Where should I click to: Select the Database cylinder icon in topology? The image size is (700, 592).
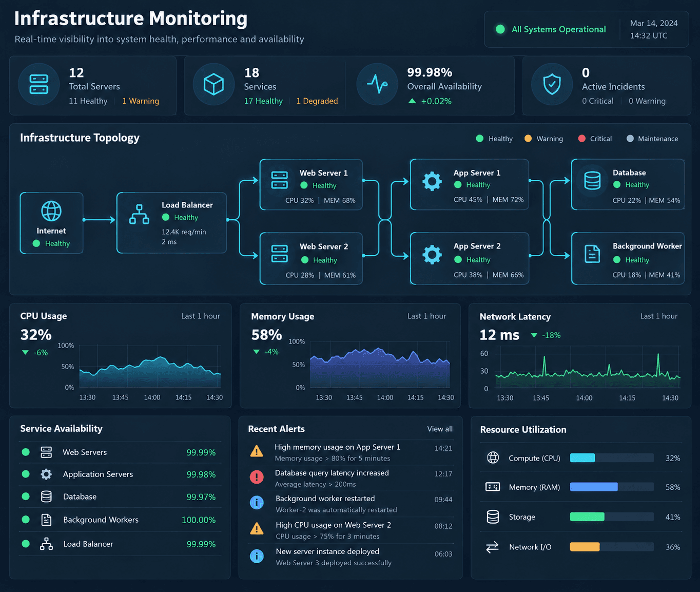592,180
